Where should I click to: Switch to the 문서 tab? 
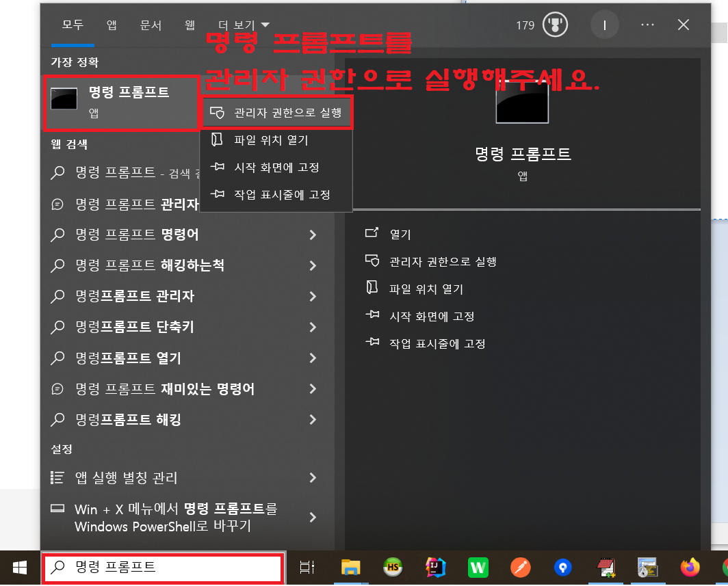tap(151, 25)
